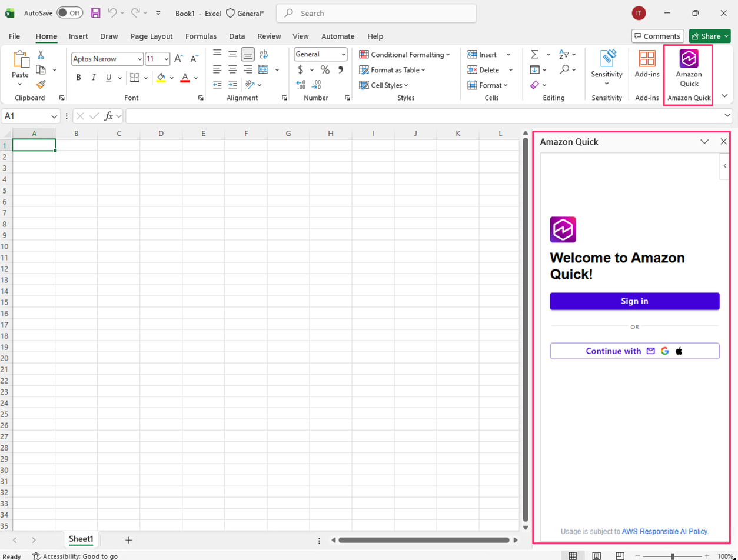Click the Clear eraser icon

coord(534,85)
